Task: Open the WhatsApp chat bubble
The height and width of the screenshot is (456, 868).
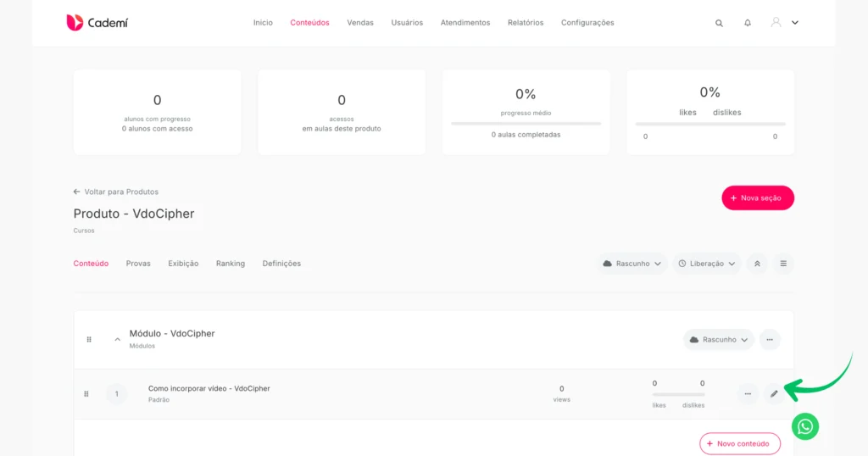Action: coord(805,426)
